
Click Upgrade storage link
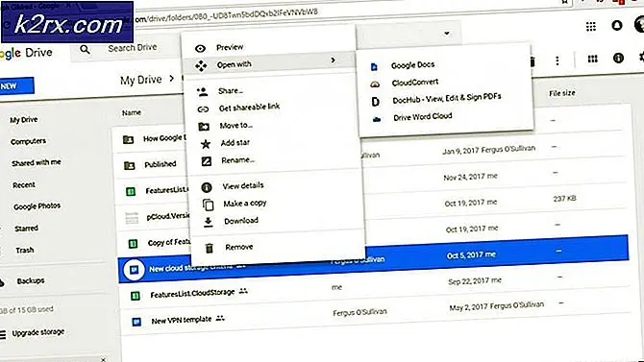pos(38,332)
